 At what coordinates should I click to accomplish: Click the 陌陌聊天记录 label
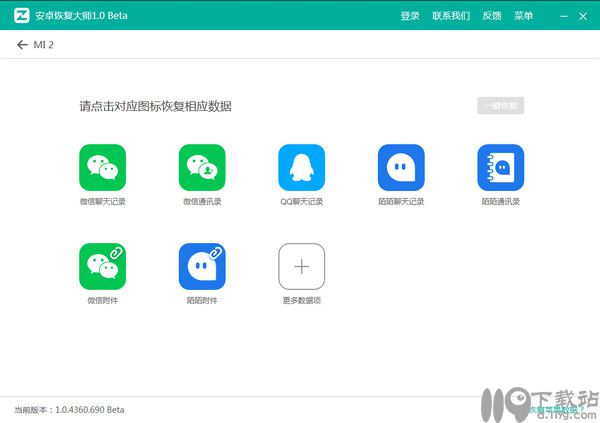point(401,201)
